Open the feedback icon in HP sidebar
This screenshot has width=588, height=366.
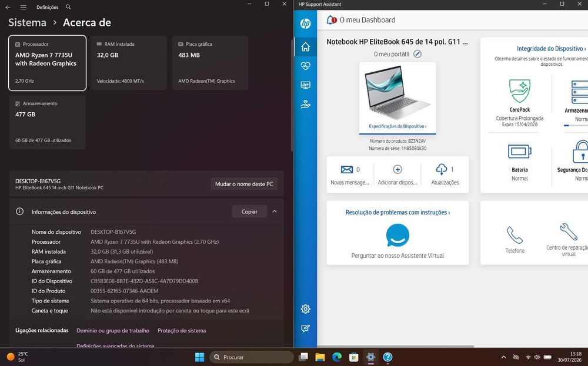point(306,328)
